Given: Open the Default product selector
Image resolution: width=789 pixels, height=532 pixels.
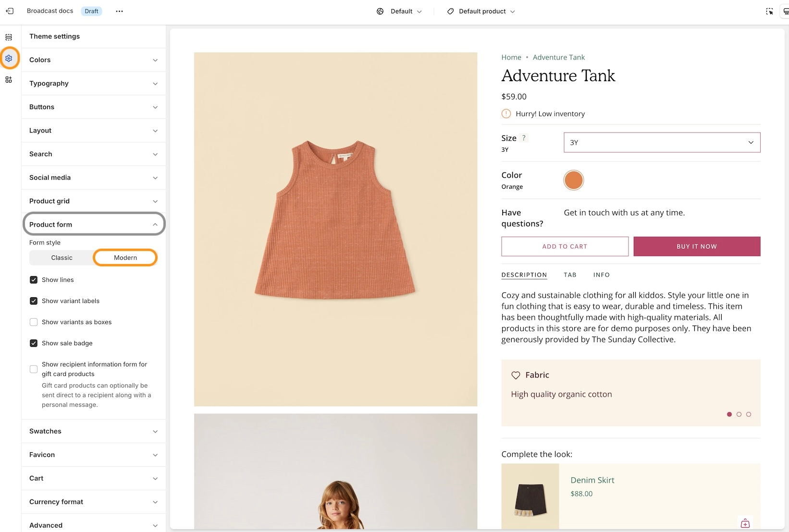Looking at the screenshot, I should coord(481,11).
